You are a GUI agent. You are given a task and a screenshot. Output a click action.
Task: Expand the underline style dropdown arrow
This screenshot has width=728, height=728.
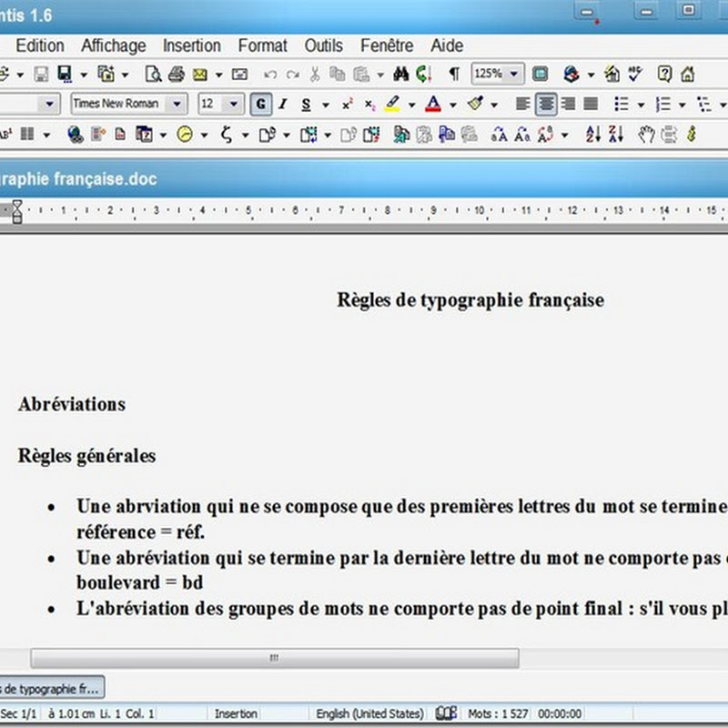point(326,105)
